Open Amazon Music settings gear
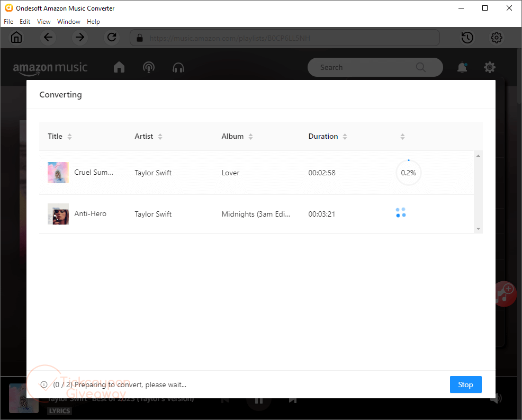Viewport: 522px width, 420px height. [x=489, y=68]
